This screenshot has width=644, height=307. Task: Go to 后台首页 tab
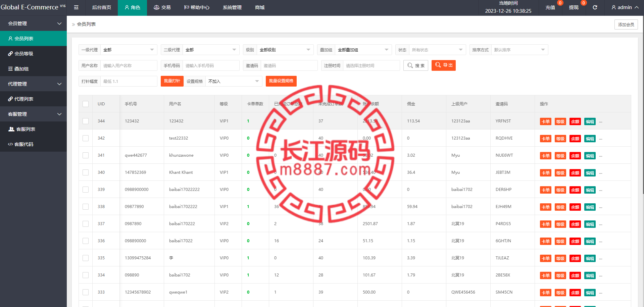point(101,7)
